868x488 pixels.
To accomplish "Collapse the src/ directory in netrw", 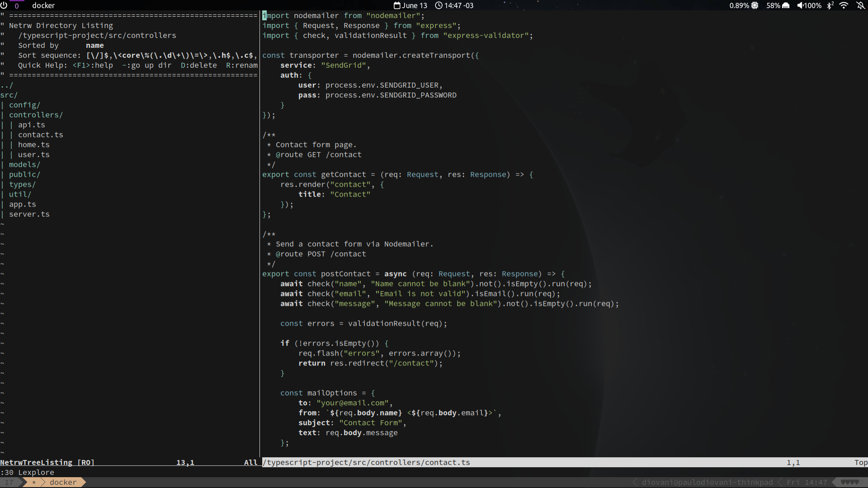I will pyautogui.click(x=9, y=95).
